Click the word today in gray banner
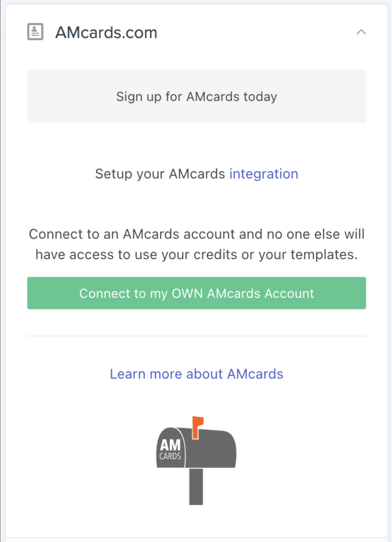 point(260,97)
